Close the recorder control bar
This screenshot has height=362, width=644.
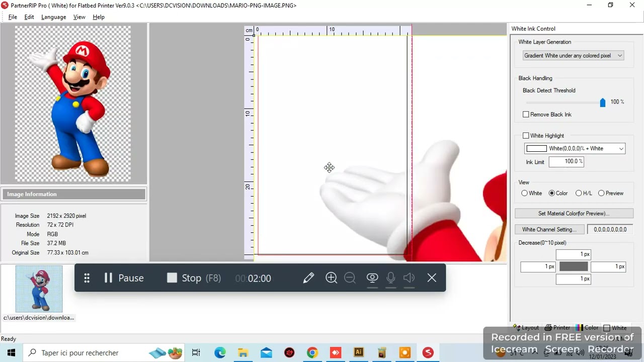(432, 278)
